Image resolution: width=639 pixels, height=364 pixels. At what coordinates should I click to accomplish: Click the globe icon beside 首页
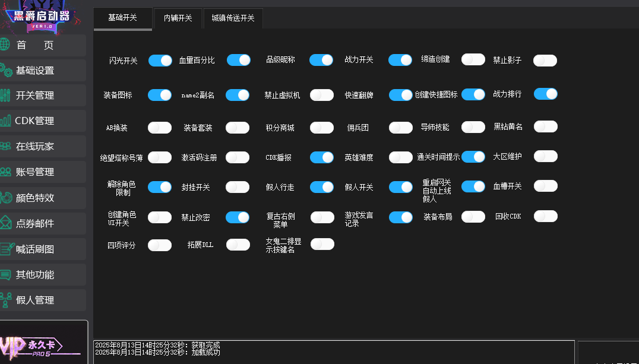pyautogui.click(x=4, y=45)
